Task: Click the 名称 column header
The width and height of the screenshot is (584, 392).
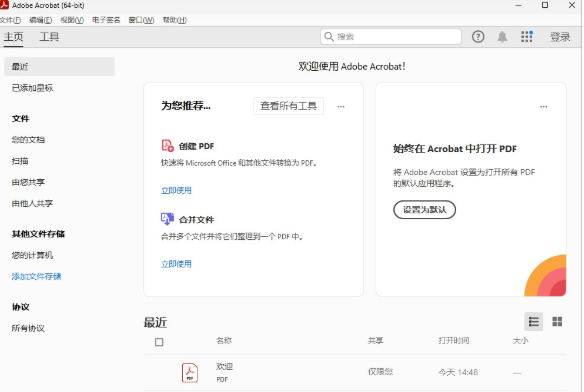Action: pyautogui.click(x=224, y=341)
